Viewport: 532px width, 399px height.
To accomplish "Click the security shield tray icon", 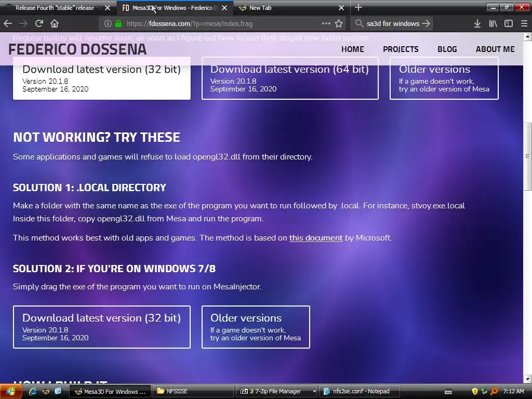I will click(x=475, y=391).
